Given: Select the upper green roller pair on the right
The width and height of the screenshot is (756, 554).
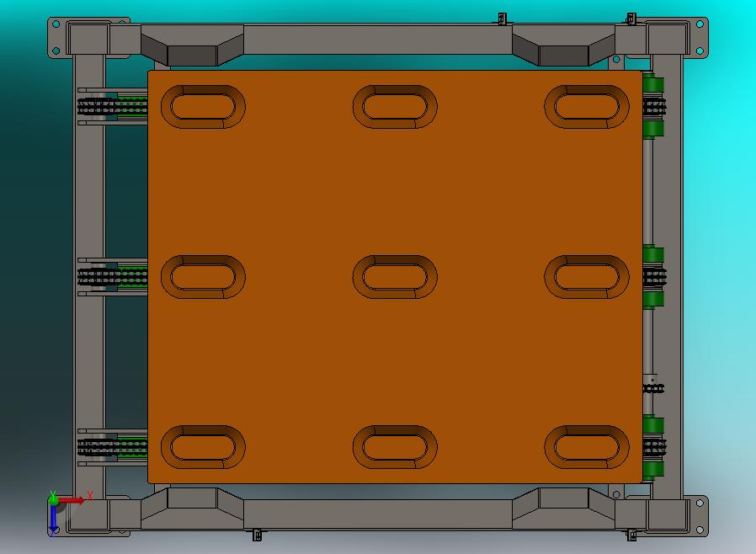Looking at the screenshot, I should 653,107.
